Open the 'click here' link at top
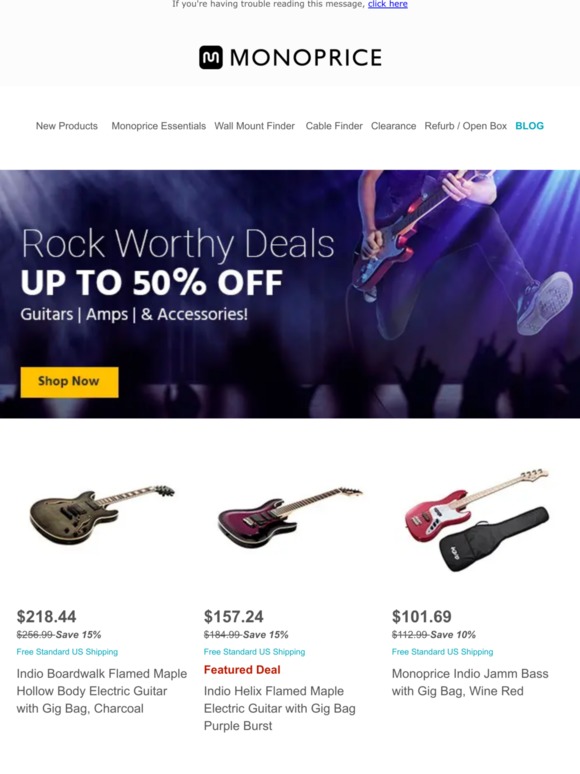Image resolution: width=580 pixels, height=774 pixels. pos(387,4)
